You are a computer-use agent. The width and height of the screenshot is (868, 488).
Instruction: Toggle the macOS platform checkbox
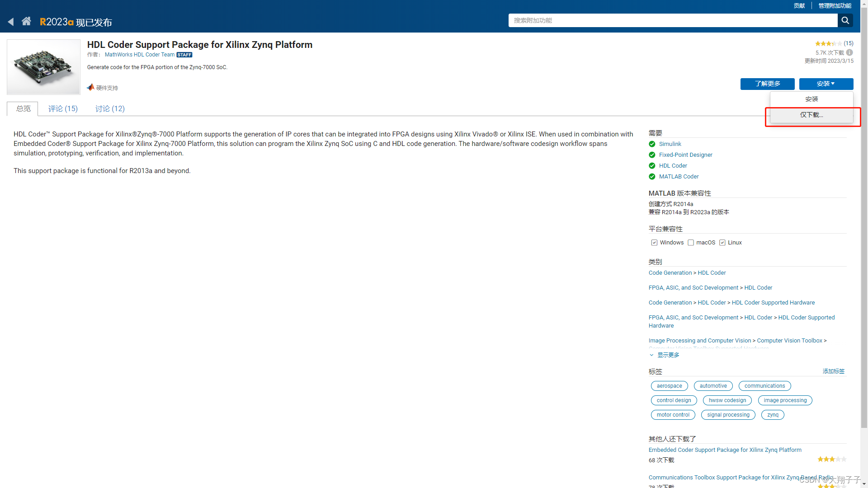[x=691, y=243]
